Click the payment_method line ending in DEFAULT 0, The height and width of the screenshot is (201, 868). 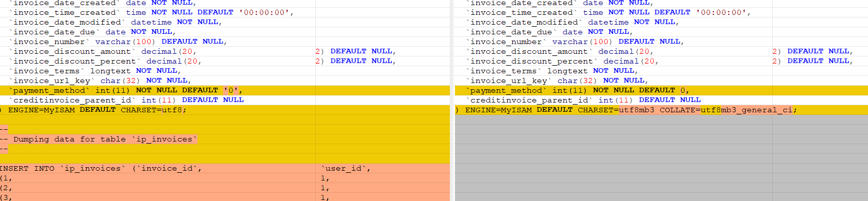661,90
